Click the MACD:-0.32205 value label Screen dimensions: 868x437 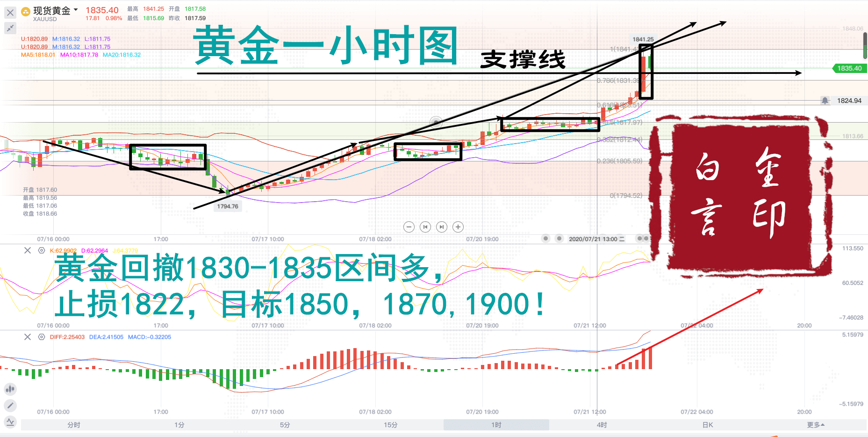[150, 337]
